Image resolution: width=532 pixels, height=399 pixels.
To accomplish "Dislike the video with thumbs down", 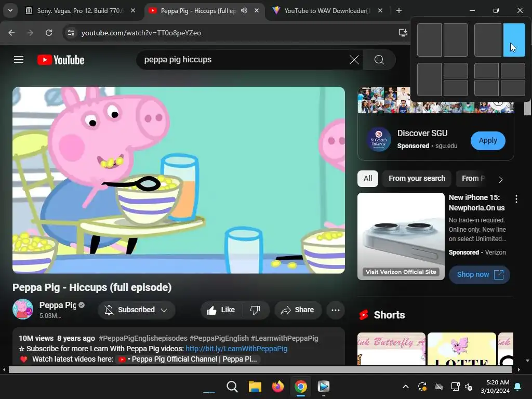I will point(255,310).
